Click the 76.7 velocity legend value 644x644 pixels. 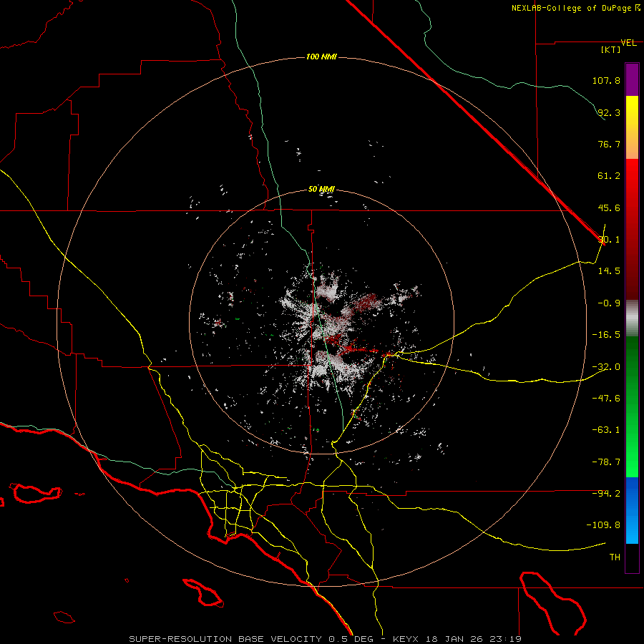pos(609,144)
